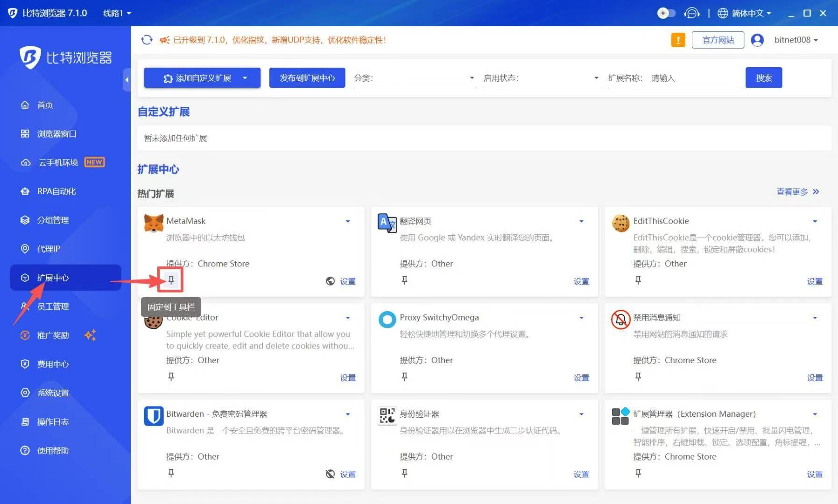The height and width of the screenshot is (504, 838).
Task: Click the refresh icon beside the upgrade notice
Action: click(147, 40)
